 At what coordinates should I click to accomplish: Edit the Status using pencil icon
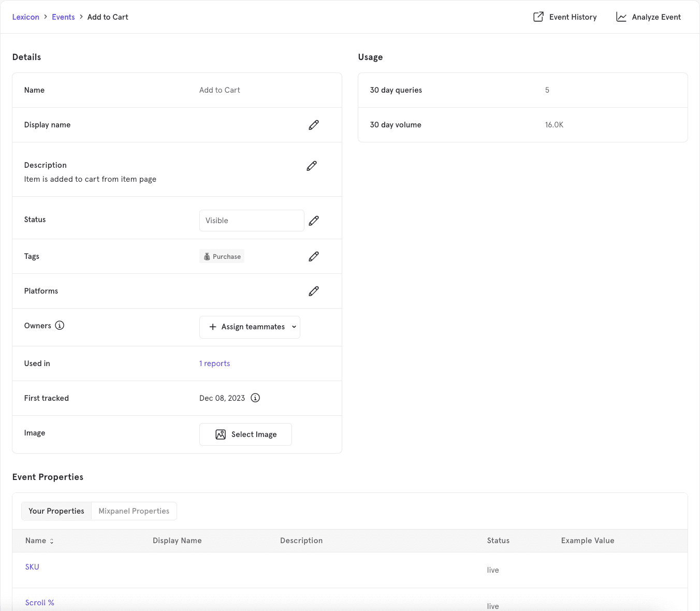click(313, 221)
